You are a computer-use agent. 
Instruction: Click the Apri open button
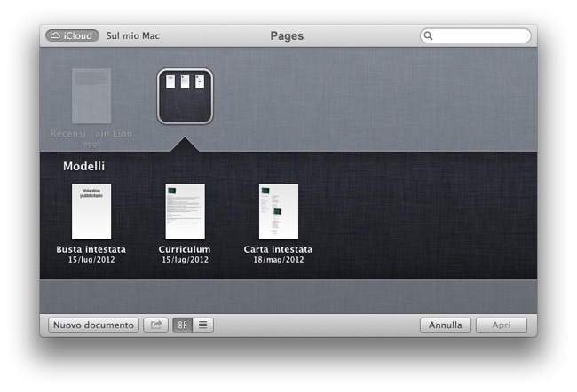pyautogui.click(x=501, y=325)
